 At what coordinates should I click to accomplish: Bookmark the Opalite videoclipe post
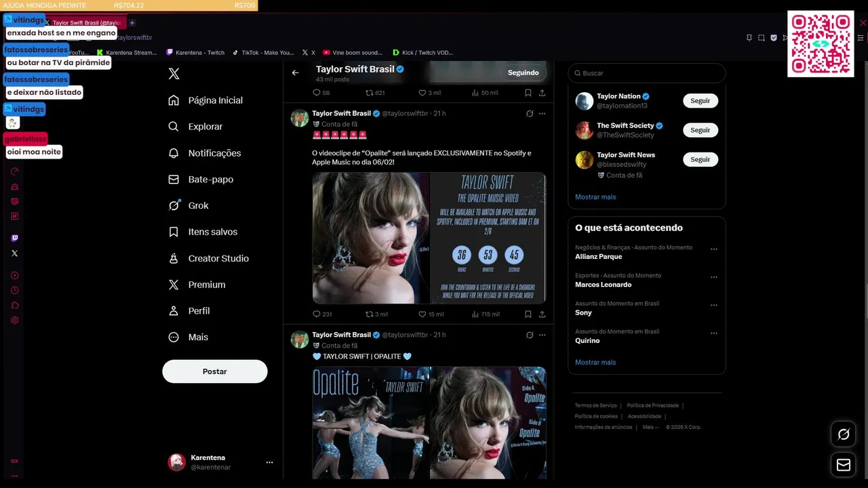(x=528, y=314)
